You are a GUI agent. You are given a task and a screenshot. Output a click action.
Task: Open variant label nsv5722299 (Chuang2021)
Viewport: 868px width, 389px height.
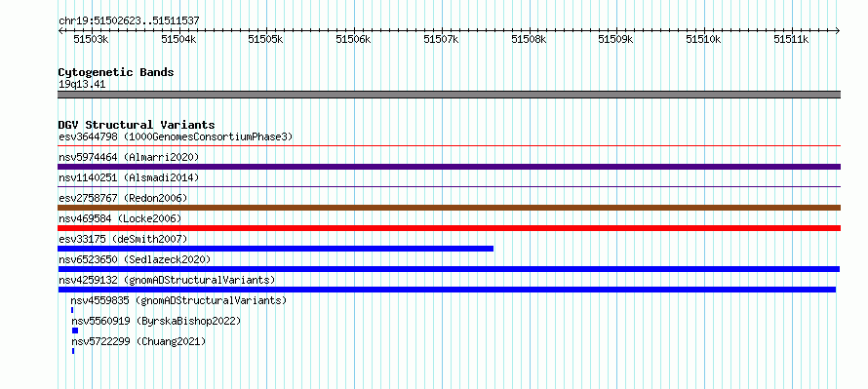tap(138, 341)
